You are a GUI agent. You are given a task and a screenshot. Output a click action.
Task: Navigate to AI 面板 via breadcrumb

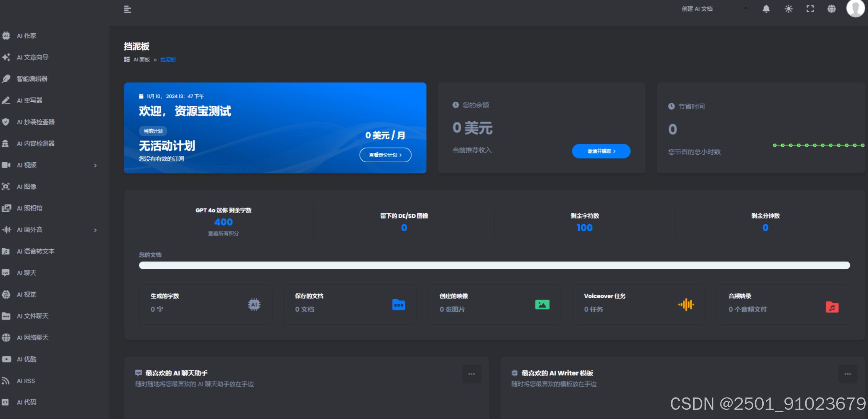click(x=141, y=59)
